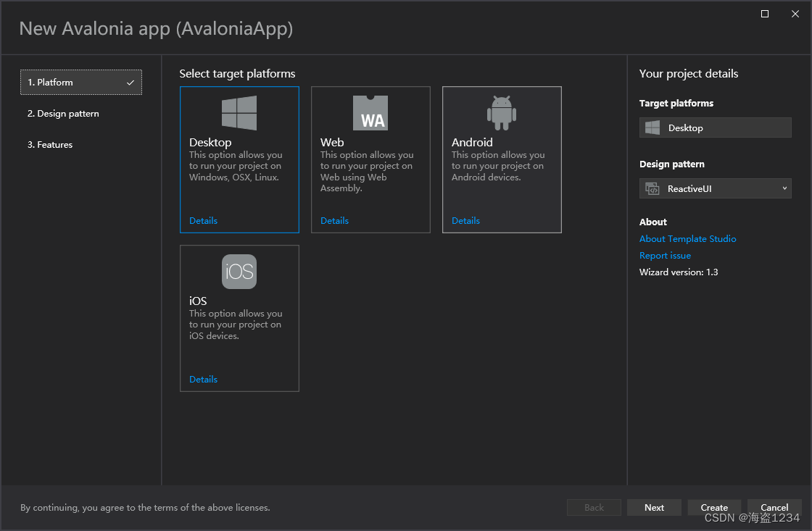Open Details link for Android
The height and width of the screenshot is (531, 812).
(x=465, y=220)
